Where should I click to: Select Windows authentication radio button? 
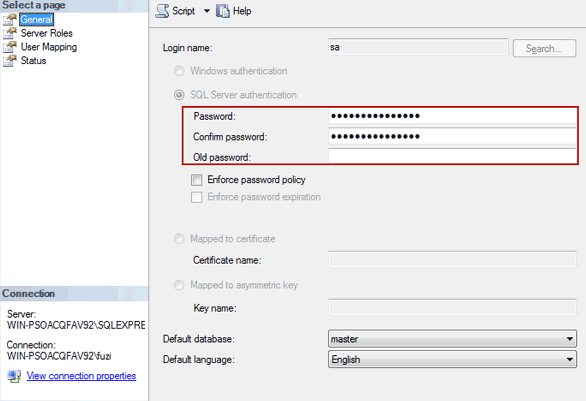(179, 71)
